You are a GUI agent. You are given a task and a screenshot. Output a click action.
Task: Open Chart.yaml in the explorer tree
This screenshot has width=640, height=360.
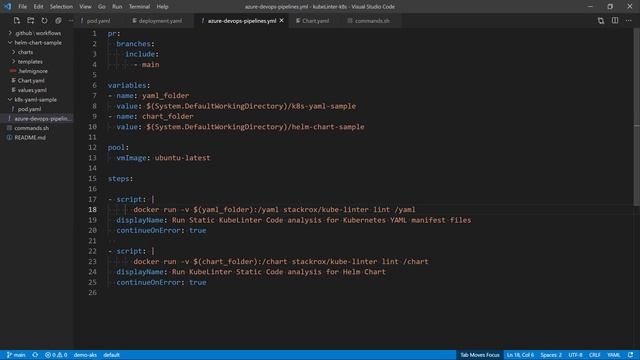(x=31, y=80)
